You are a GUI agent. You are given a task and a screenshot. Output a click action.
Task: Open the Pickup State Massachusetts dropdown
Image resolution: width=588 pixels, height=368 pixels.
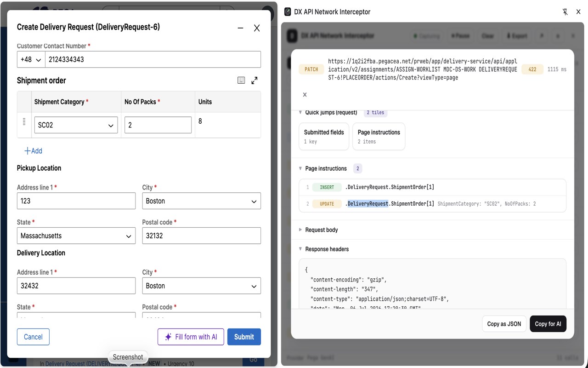click(x=76, y=236)
